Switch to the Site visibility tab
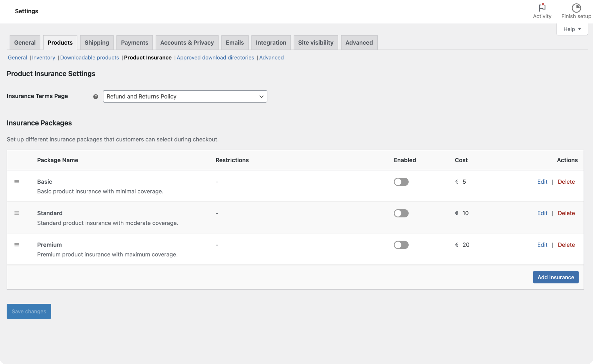 [316, 42]
